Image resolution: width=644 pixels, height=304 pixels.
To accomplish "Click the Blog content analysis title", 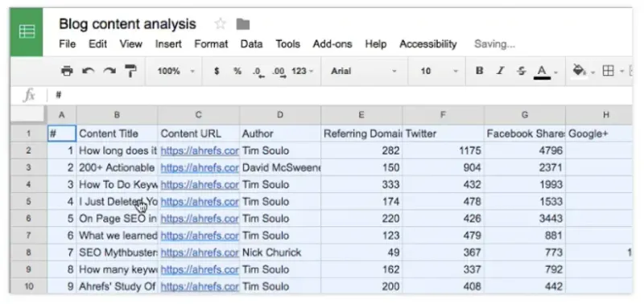I will (x=127, y=24).
